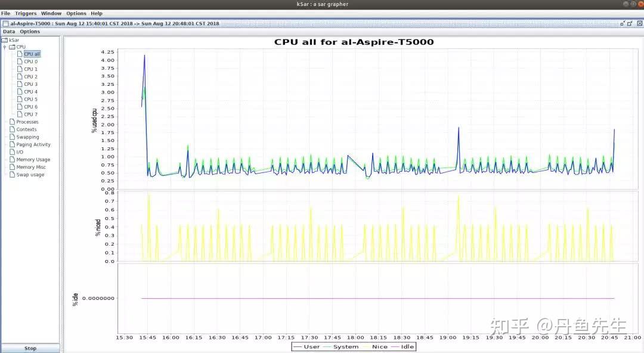Click the System legend entry

(x=341, y=347)
